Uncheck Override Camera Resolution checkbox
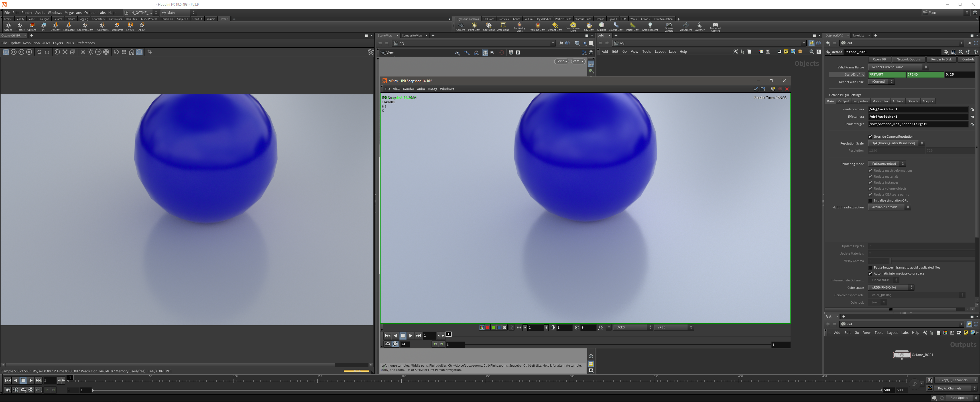Screen dimensions: 980x402 click(x=870, y=137)
